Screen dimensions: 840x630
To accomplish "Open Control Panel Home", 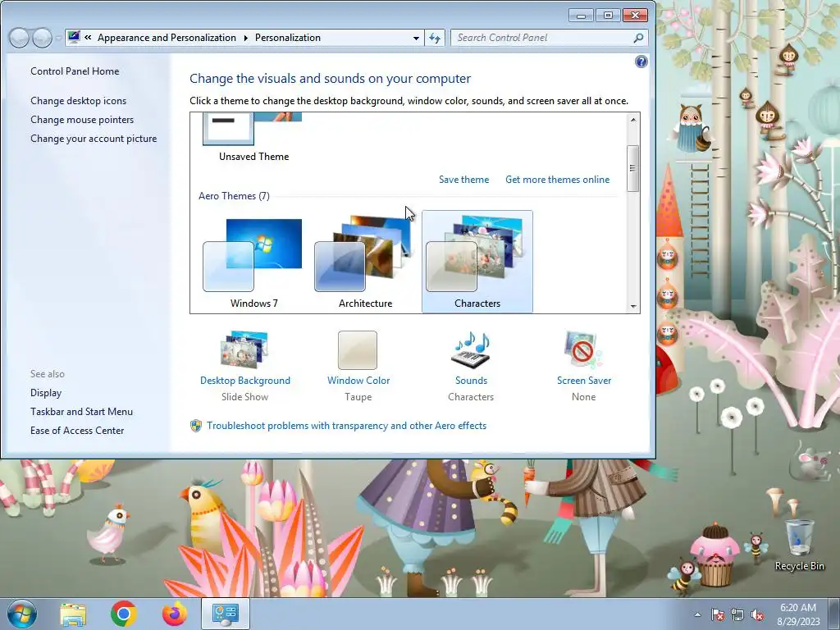I will pos(75,71).
